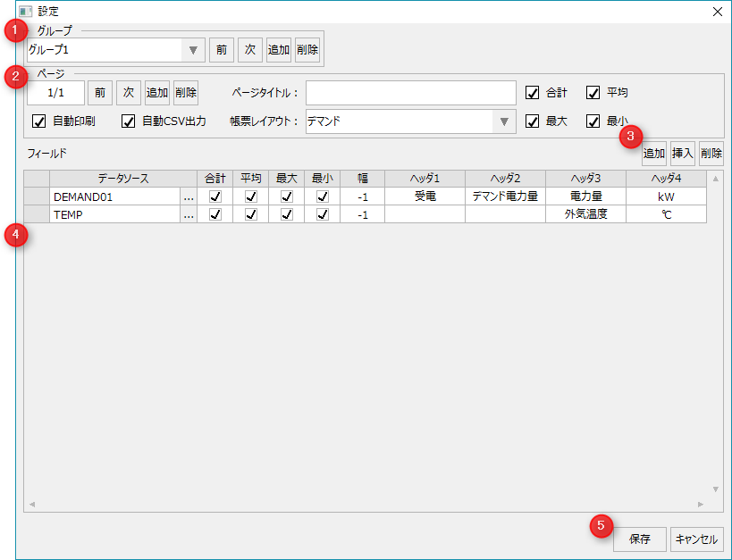Click the ページタイトル text field
The image size is (732, 560).
point(410,93)
